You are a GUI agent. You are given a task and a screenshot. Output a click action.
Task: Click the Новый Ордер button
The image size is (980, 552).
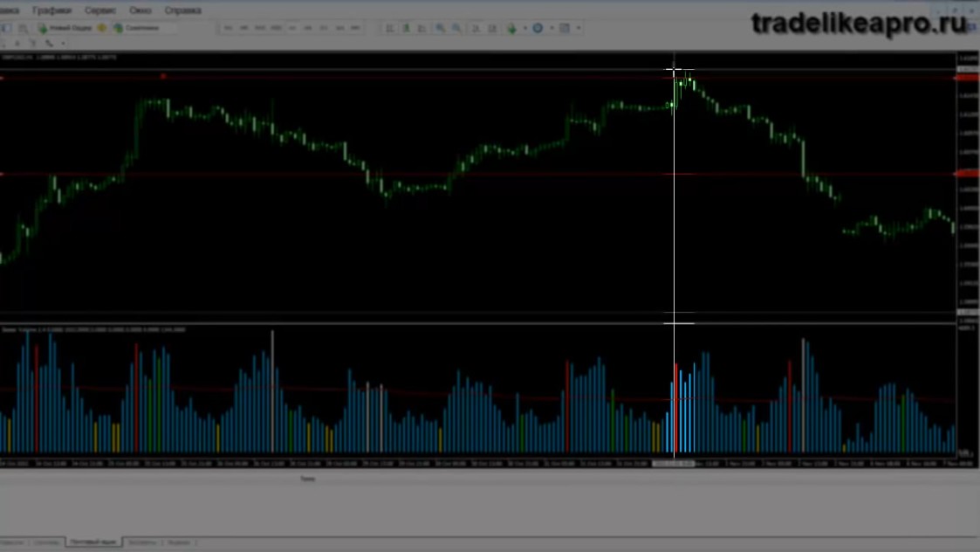(x=65, y=28)
